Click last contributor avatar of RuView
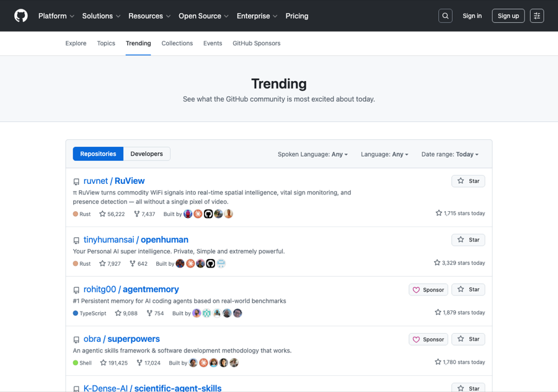The width and height of the screenshot is (558, 392). click(228, 214)
